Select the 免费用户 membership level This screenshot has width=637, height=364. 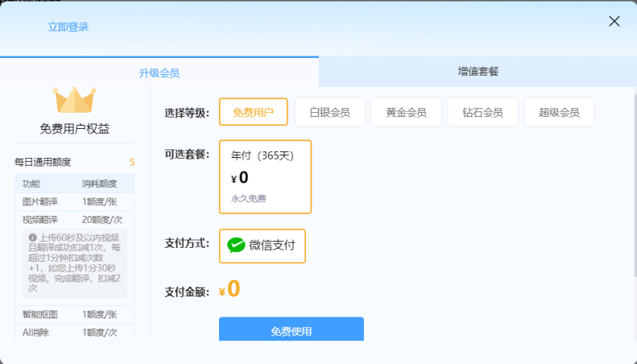pyautogui.click(x=253, y=112)
